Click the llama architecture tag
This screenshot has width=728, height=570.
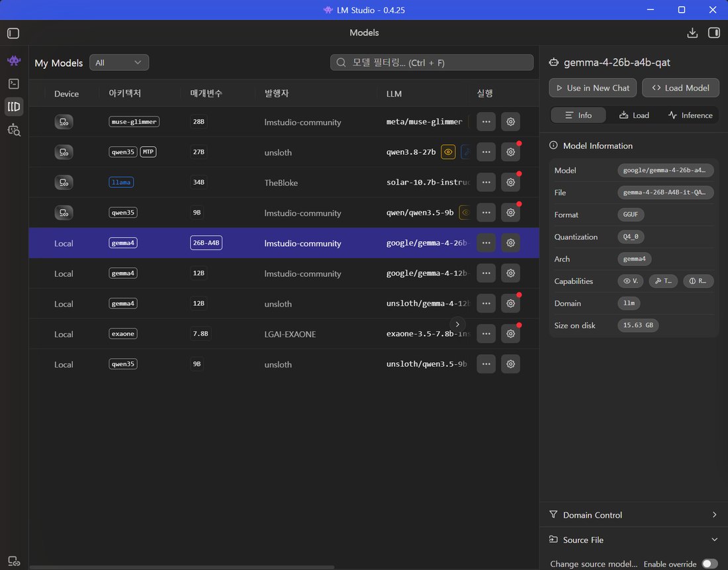coord(121,182)
